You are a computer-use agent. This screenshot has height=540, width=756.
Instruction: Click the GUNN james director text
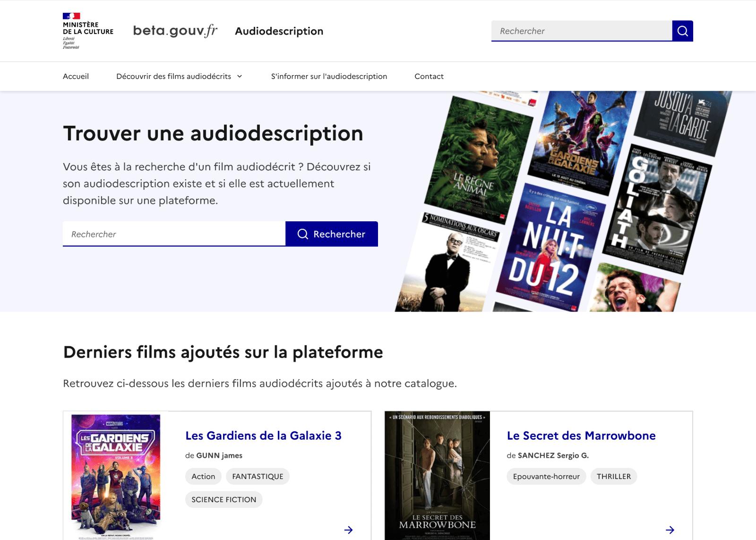click(x=219, y=455)
